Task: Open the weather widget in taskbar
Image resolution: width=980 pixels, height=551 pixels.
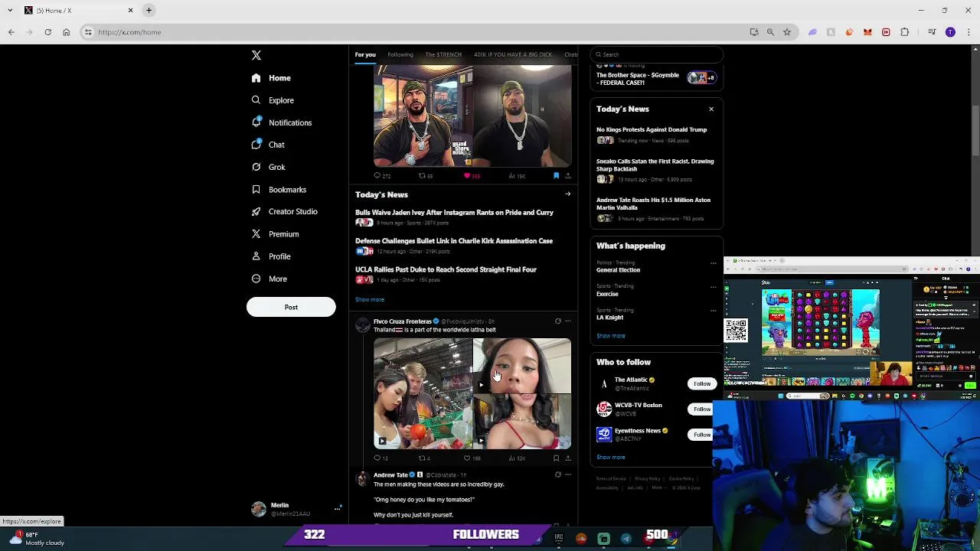Action: point(37,539)
